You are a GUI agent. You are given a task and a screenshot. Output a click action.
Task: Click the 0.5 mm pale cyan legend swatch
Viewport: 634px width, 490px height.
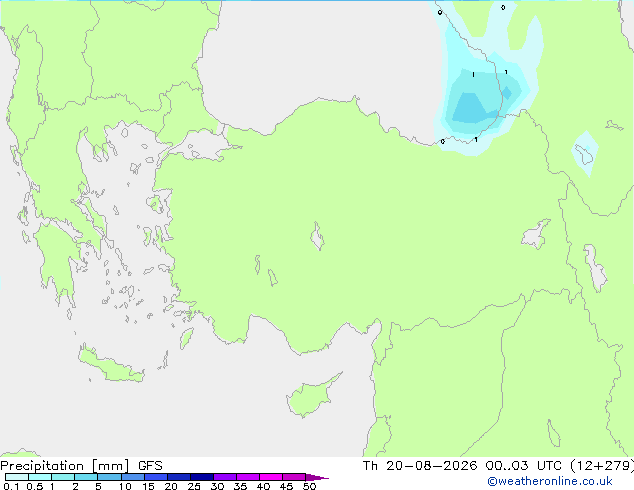[40, 477]
